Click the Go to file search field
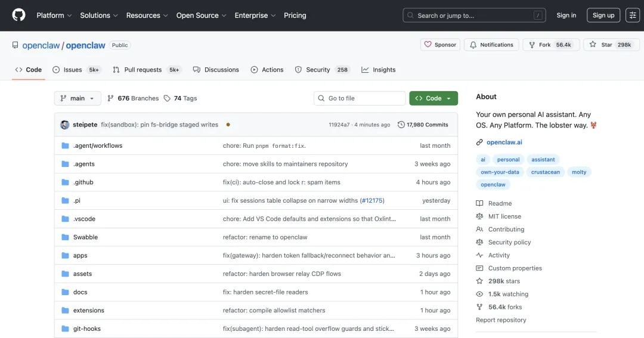This screenshot has height=338, width=644. tap(360, 98)
